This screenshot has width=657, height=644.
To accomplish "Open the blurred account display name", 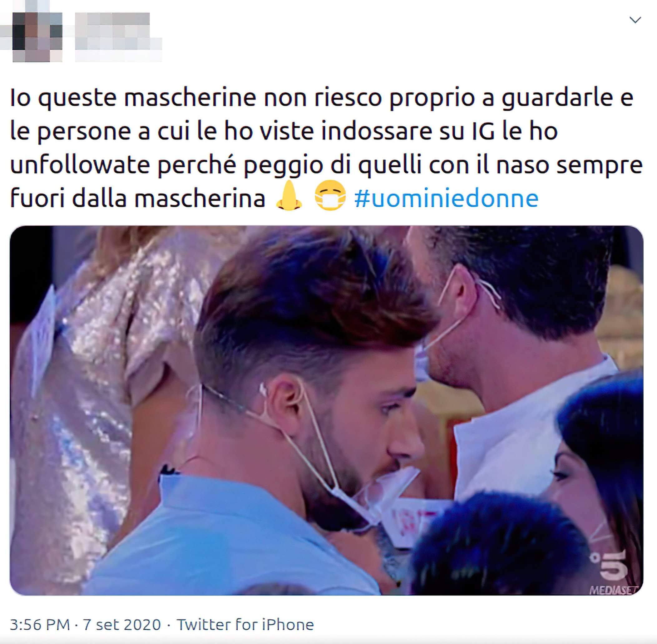I will (118, 37).
